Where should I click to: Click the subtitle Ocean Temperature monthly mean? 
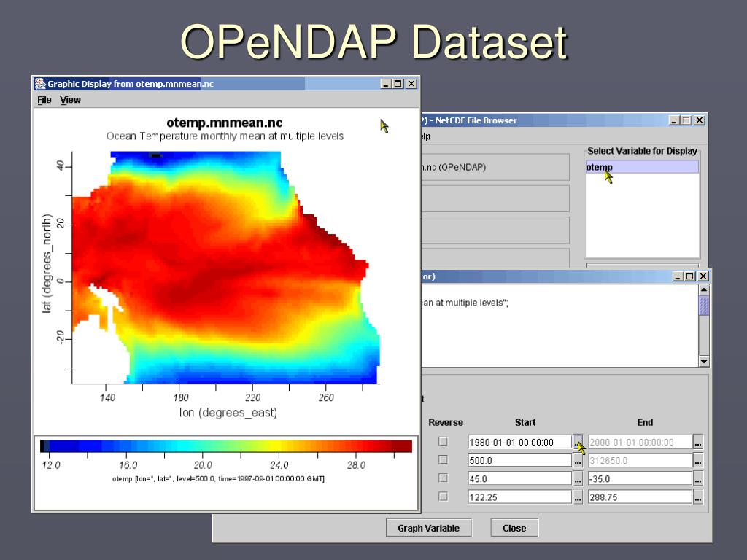[x=225, y=136]
